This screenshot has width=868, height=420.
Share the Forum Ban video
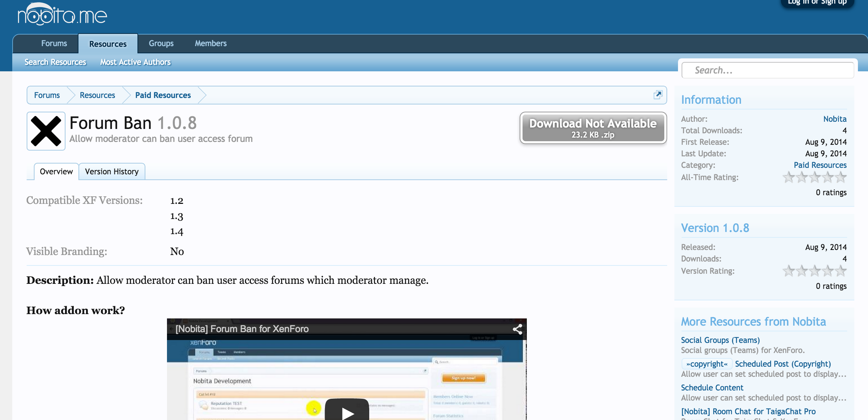tap(517, 329)
